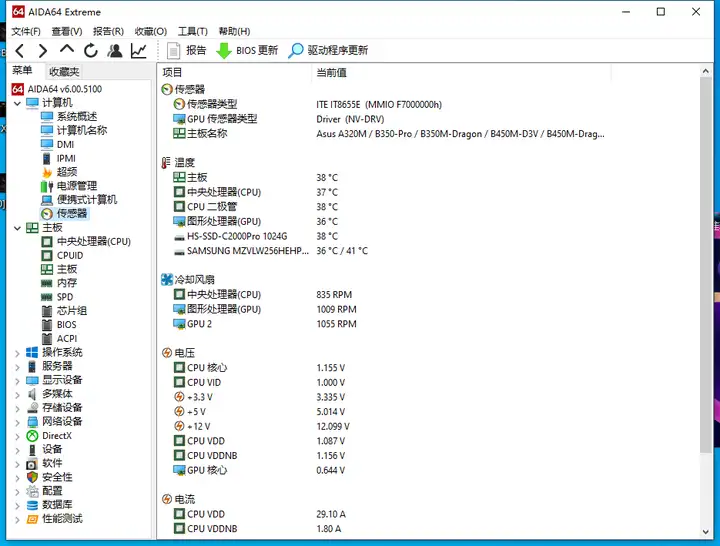Click the IPMI icon in the tree
Image resolution: width=720 pixels, height=546 pixels.
pos(46,158)
